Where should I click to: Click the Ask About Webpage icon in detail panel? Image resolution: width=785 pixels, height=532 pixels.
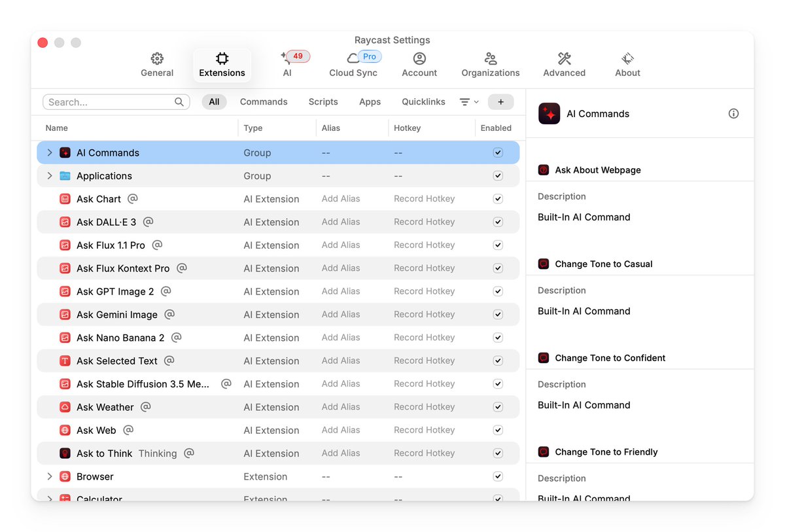544,170
